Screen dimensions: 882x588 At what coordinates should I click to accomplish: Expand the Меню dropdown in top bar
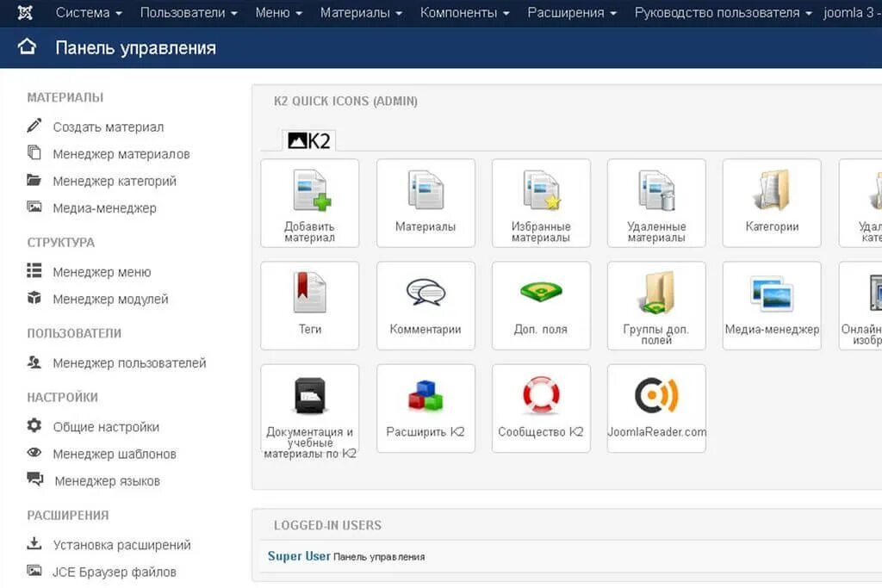pos(278,12)
